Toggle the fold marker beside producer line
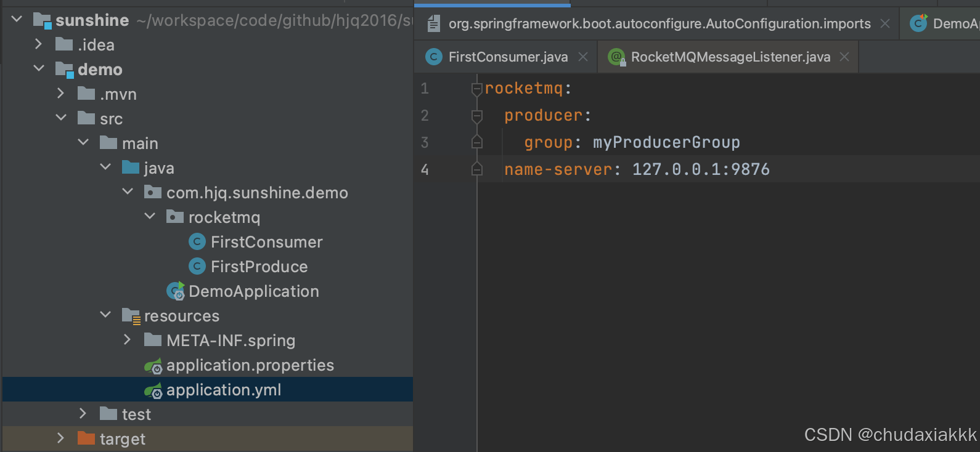The image size is (980, 452). [x=476, y=116]
